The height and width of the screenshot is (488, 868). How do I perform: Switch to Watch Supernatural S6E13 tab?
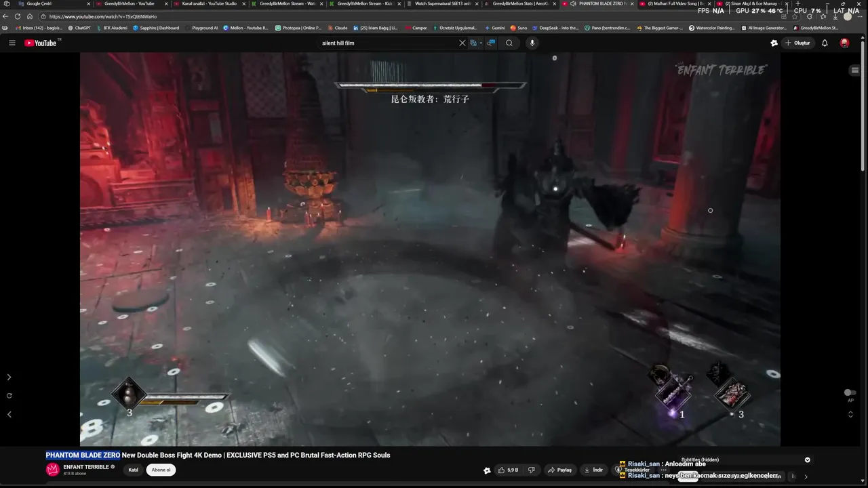tap(442, 3)
